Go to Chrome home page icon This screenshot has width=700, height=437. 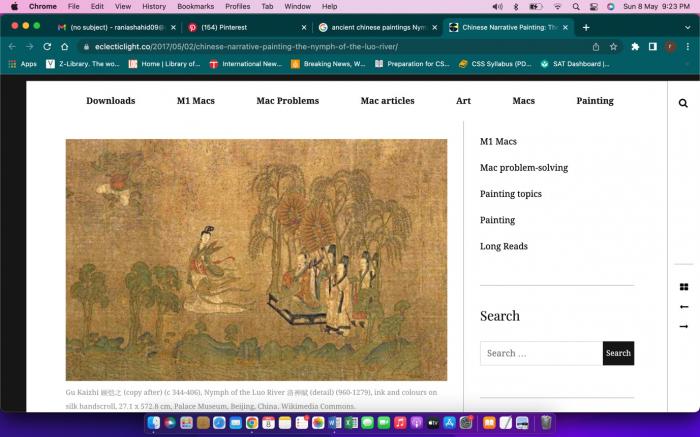coord(65,46)
